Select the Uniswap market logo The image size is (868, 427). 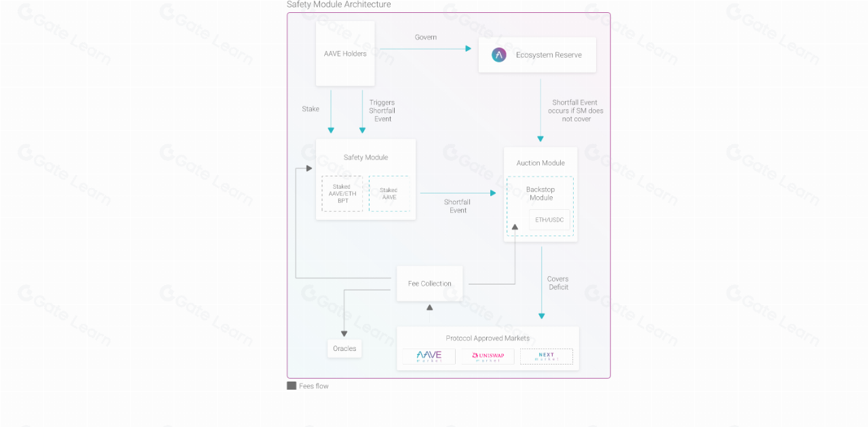(x=488, y=356)
